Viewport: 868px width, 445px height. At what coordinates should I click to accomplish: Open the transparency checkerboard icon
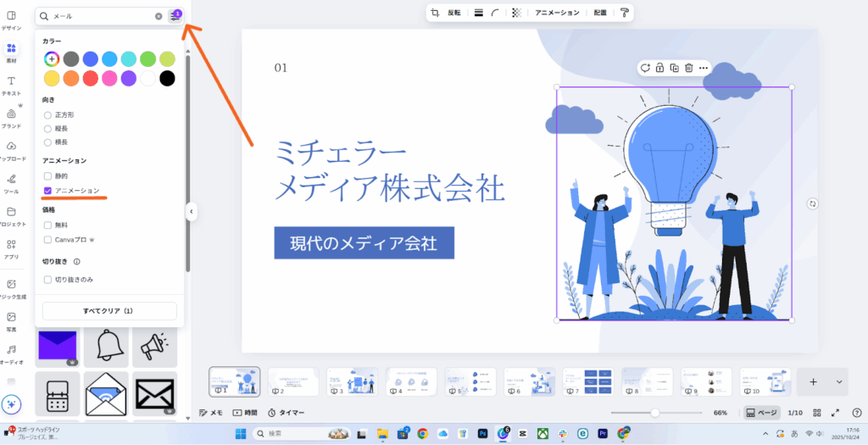[516, 13]
